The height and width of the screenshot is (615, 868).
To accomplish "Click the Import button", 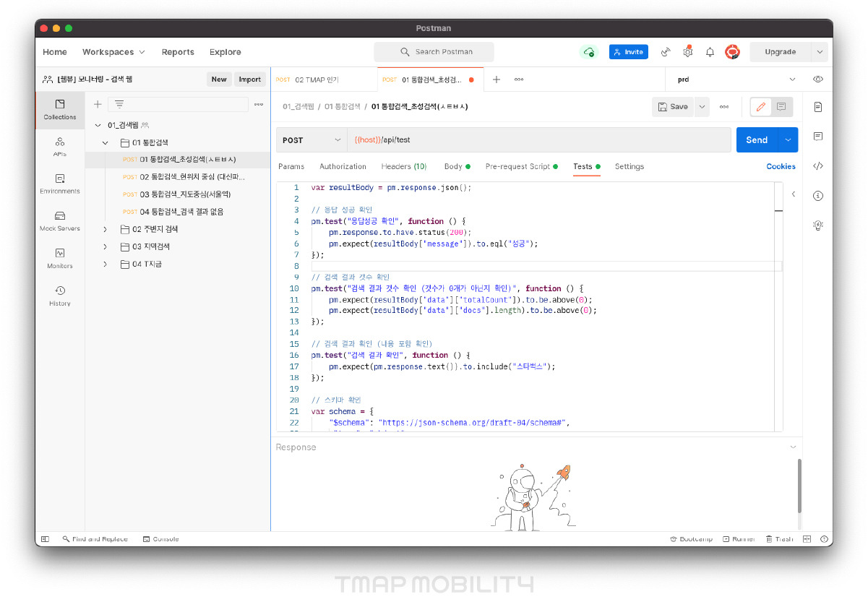I will tap(249, 79).
